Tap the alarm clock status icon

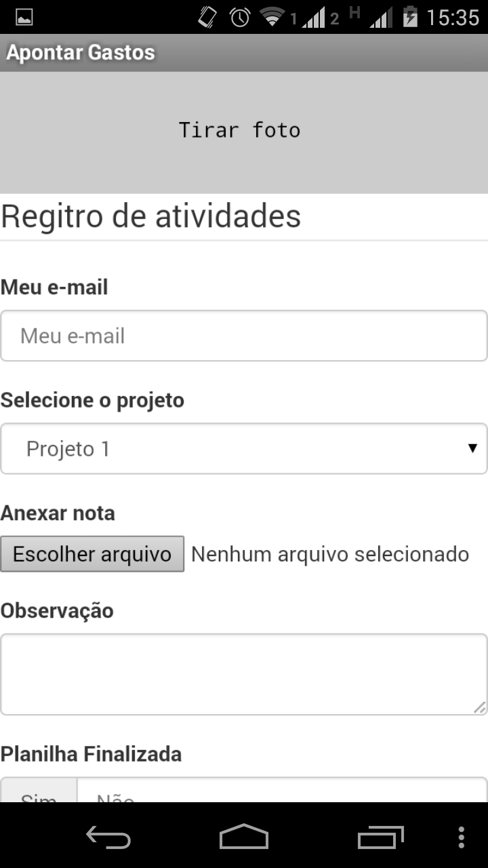(x=240, y=18)
